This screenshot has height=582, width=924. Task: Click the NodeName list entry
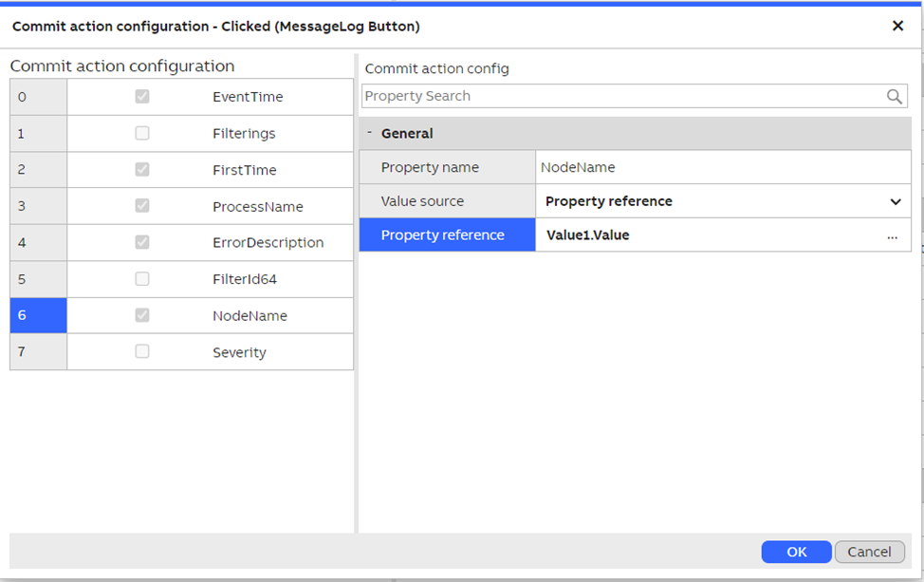[249, 315]
